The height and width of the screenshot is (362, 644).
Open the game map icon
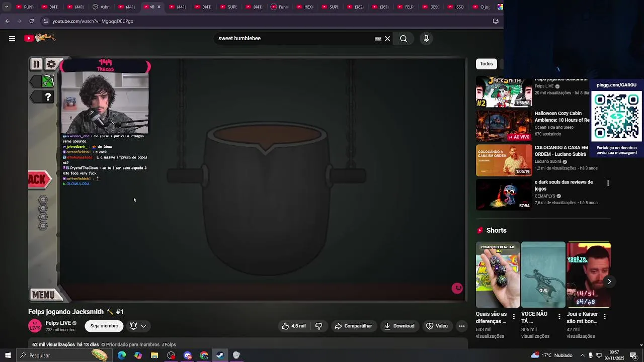48,80
